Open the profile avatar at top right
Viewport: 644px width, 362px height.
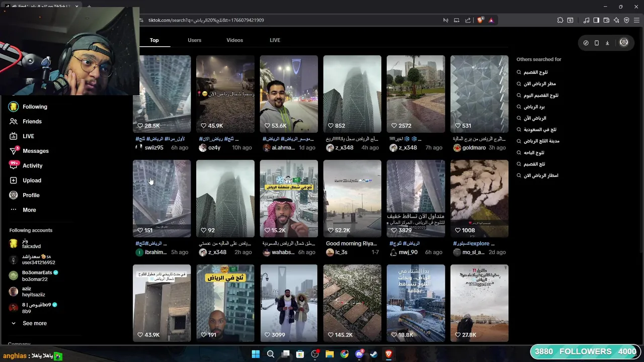click(x=624, y=43)
